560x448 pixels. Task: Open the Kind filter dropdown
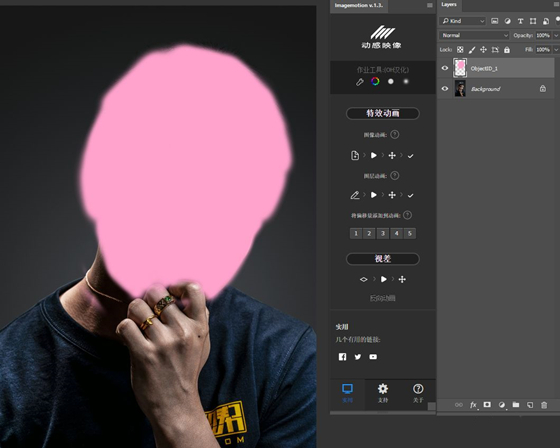(x=462, y=21)
